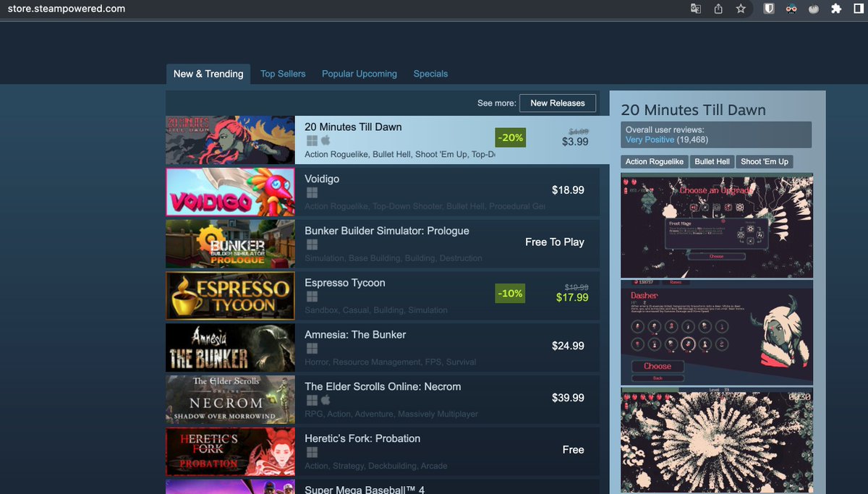This screenshot has width=868, height=494.
Task: Click the Windows icon under 20 Minutes Till Dawn
Action: 312,140
